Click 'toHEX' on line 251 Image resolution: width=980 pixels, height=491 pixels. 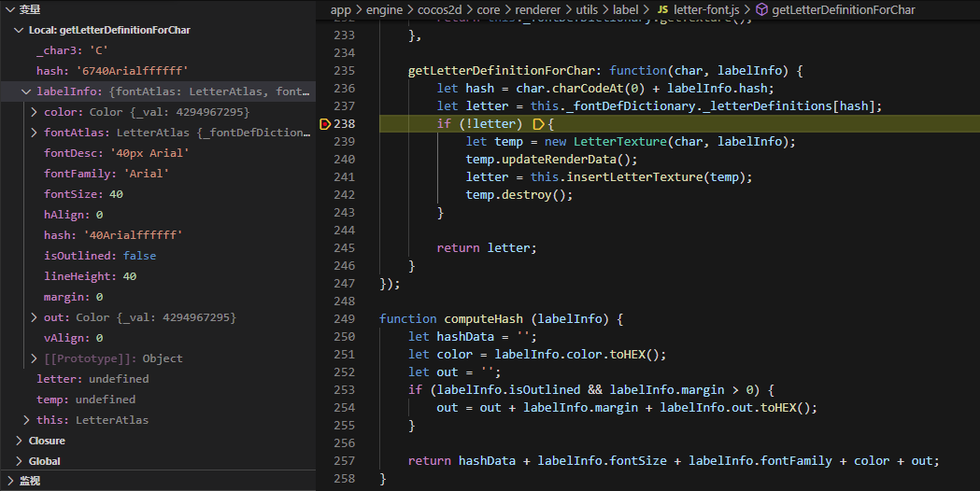tap(628, 355)
